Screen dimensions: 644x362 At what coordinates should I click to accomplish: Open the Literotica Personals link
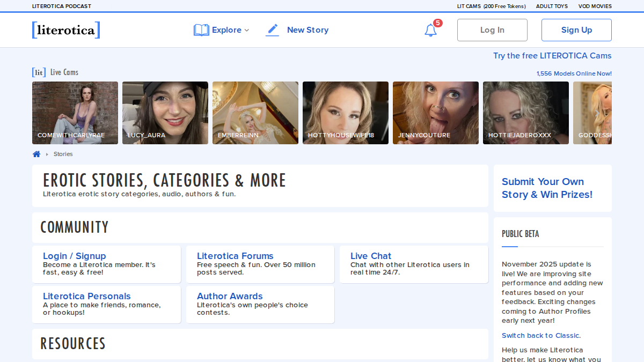(87, 296)
